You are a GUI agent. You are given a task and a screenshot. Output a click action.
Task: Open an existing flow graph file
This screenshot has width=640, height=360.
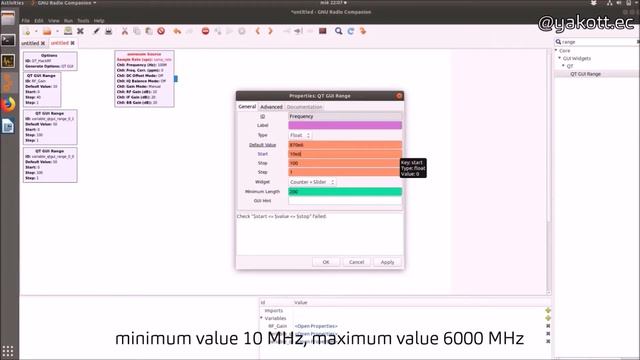(x=47, y=31)
